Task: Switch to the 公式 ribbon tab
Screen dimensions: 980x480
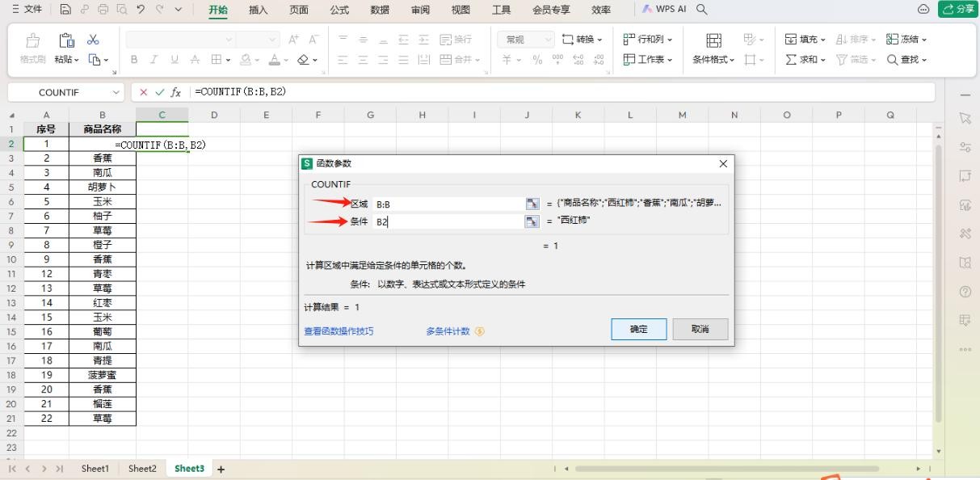Action: (339, 10)
